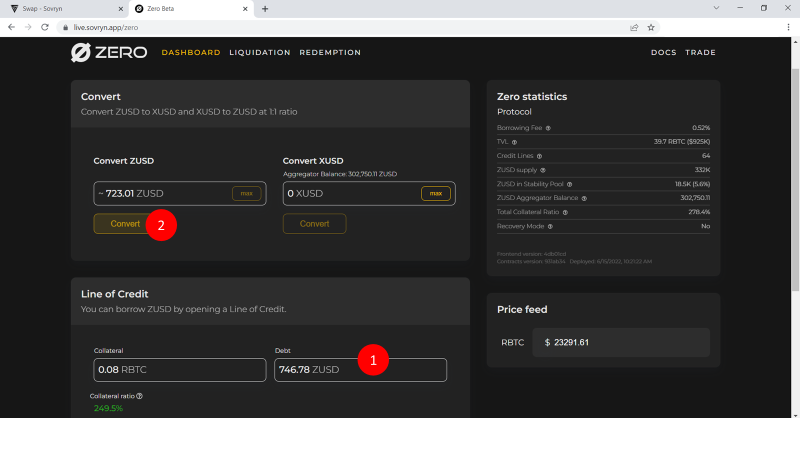The height and width of the screenshot is (450, 800).
Task: Click the Borrowing Fee value 0.52%
Action: [701, 128]
